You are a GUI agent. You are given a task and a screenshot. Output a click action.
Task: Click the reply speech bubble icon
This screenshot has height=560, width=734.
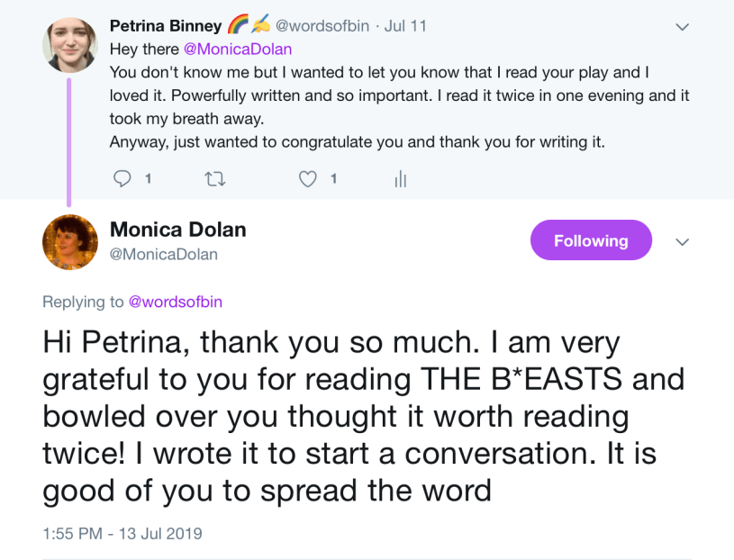click(122, 179)
